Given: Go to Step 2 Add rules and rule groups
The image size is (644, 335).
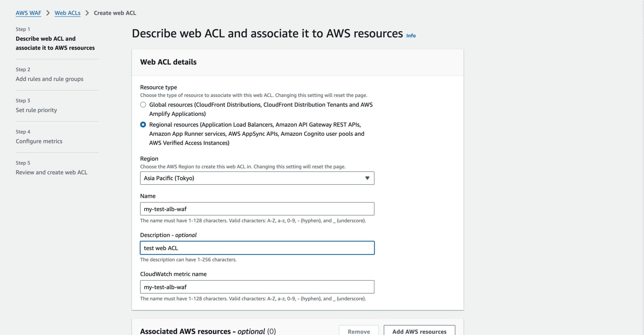Looking at the screenshot, I should coord(49,79).
